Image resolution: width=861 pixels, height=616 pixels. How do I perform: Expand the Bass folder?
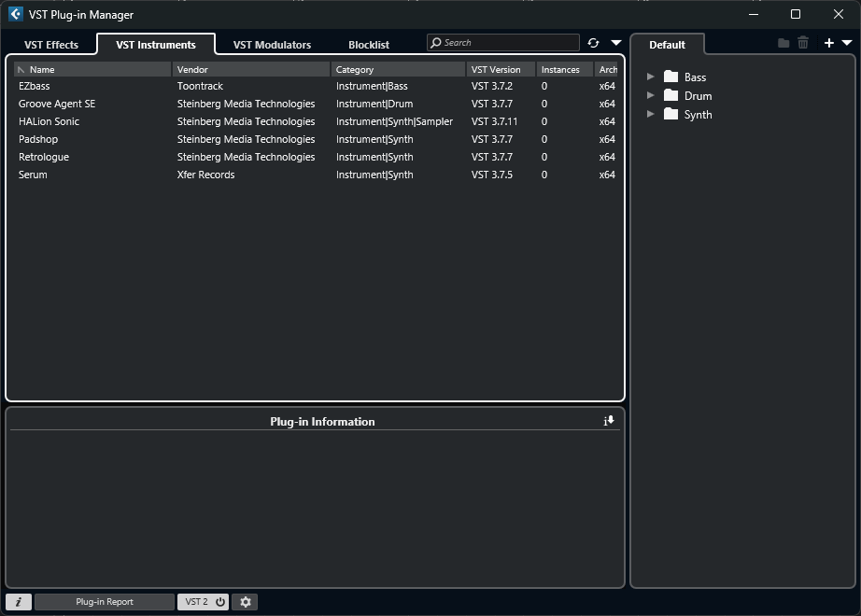[651, 77]
